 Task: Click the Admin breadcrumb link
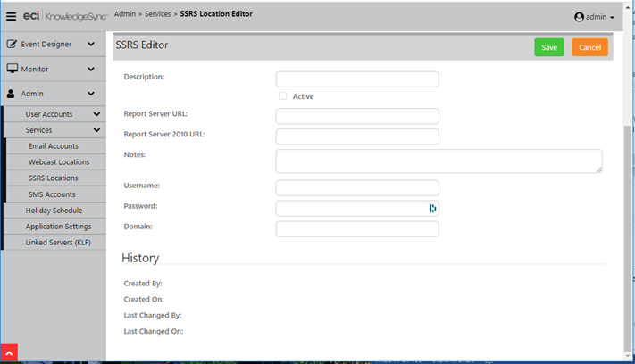pos(125,13)
